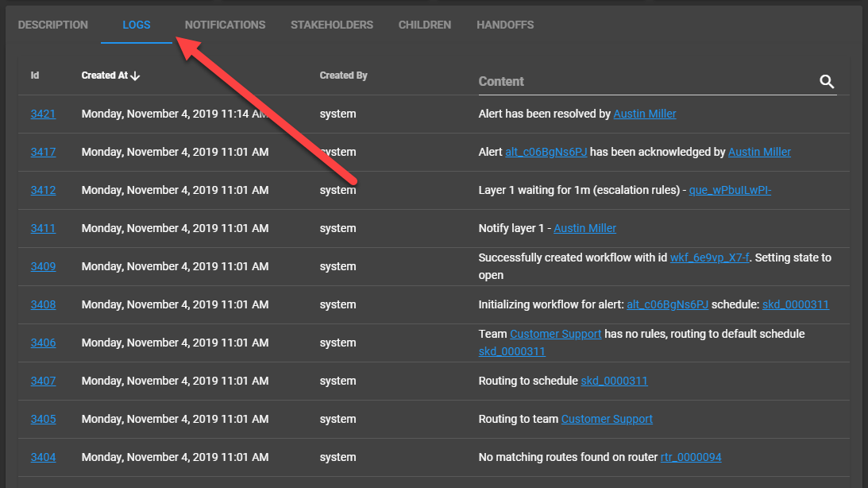This screenshot has height=488, width=868.
Task: Open log entry 3417
Action: [43, 153]
